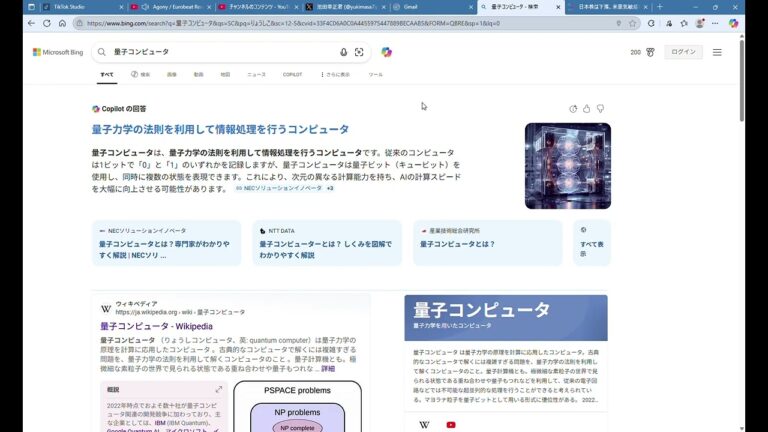This screenshot has width=768, height=432.
Task: Click the quantum computer thumbnail image
Action: 568,166
